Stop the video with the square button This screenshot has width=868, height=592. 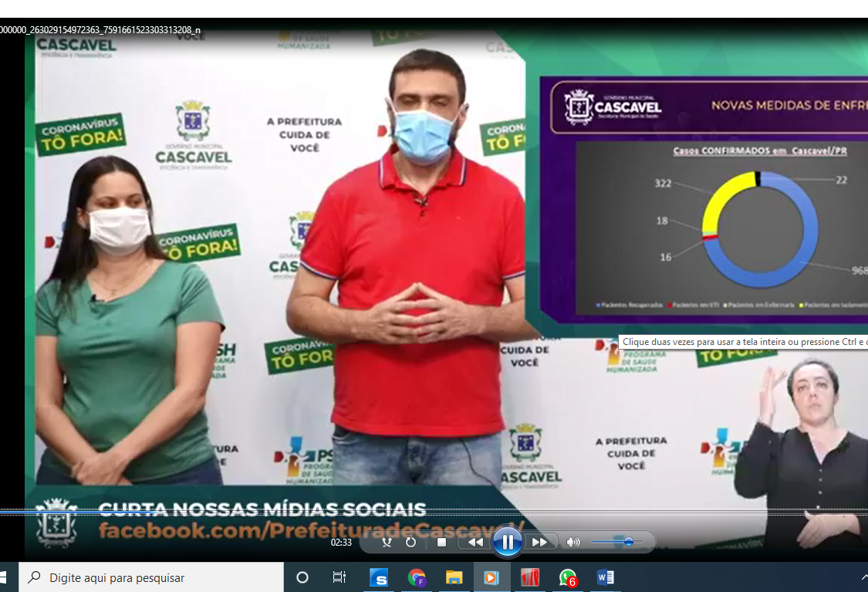(441, 542)
